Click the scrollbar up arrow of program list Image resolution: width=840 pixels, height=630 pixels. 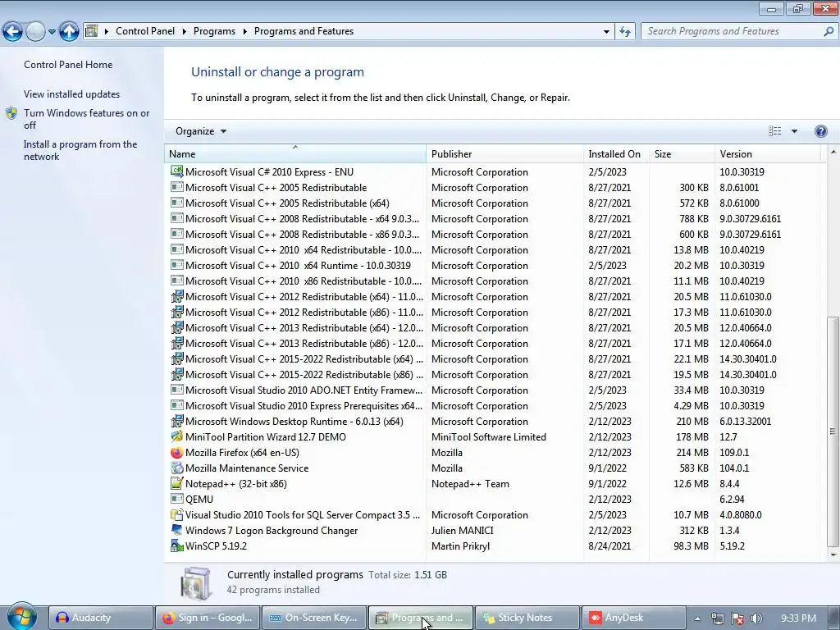click(833, 152)
